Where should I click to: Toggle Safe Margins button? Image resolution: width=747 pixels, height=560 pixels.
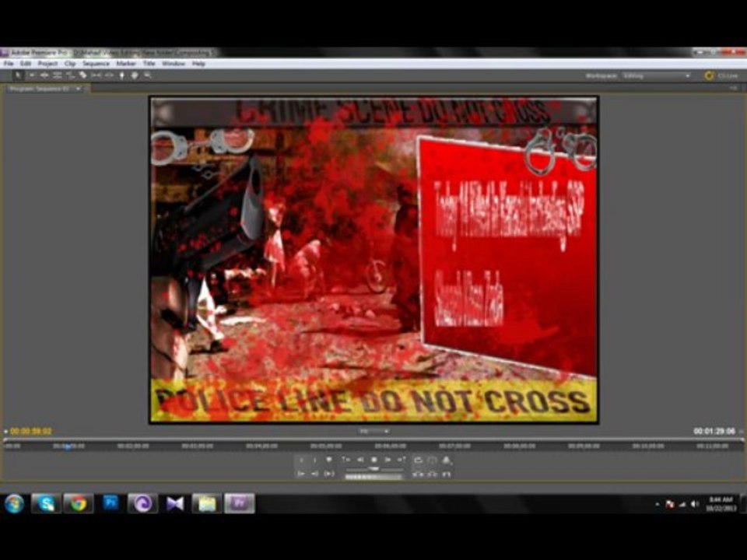pyautogui.click(x=432, y=460)
